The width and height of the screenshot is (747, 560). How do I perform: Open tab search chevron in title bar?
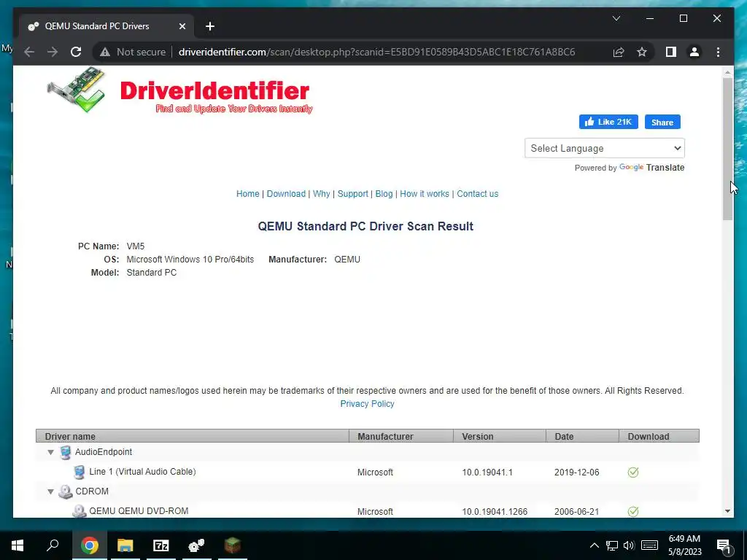point(616,18)
